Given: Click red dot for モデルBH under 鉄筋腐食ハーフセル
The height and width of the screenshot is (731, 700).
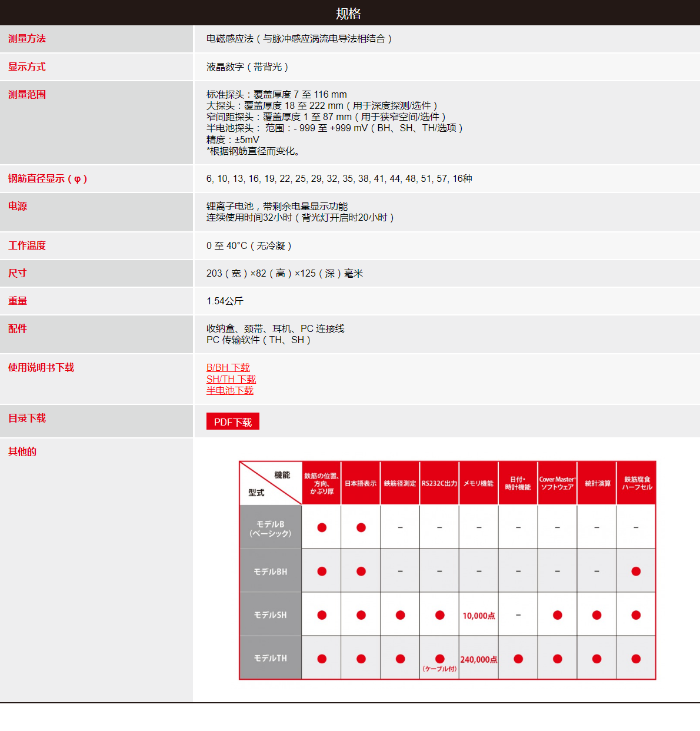Looking at the screenshot, I should coord(636,571).
